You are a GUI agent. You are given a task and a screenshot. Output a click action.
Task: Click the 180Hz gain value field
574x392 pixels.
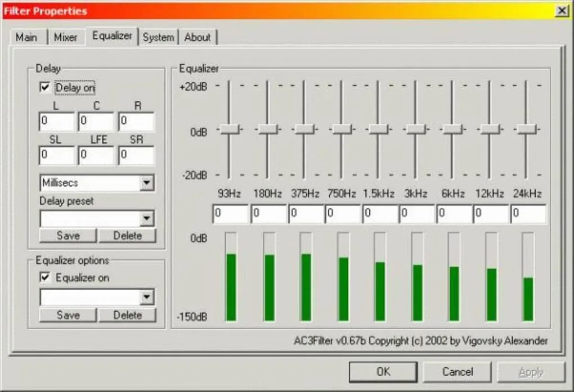tap(268, 214)
